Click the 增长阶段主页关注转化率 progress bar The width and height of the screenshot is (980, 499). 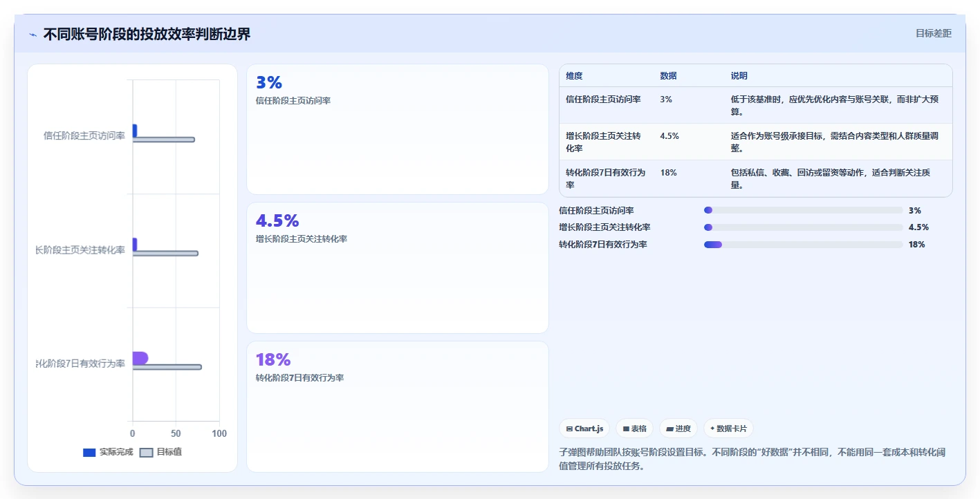click(804, 227)
